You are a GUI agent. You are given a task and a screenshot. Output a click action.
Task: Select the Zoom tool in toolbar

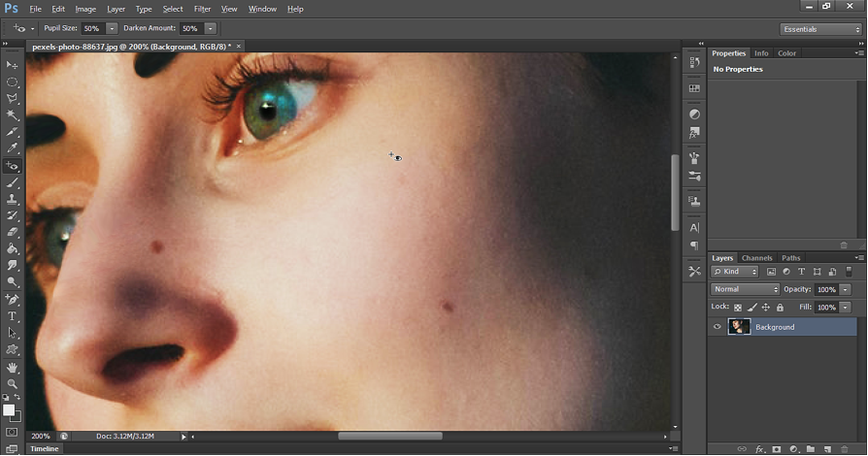pyautogui.click(x=13, y=384)
